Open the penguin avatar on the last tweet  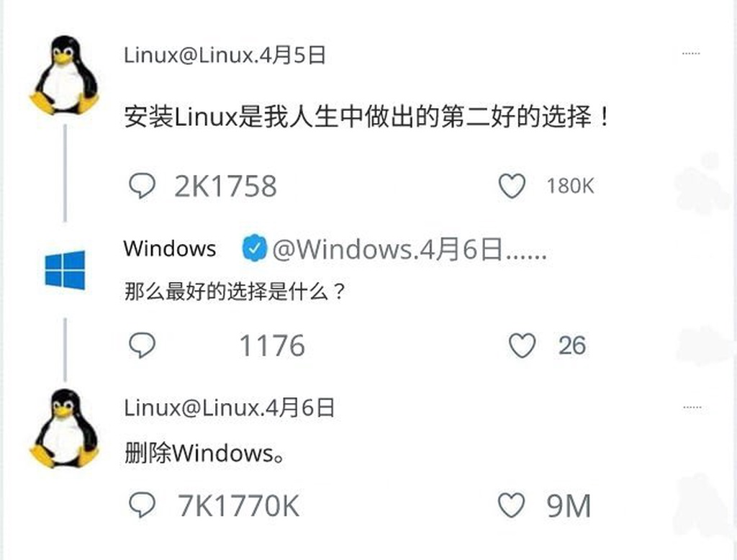(x=65, y=428)
